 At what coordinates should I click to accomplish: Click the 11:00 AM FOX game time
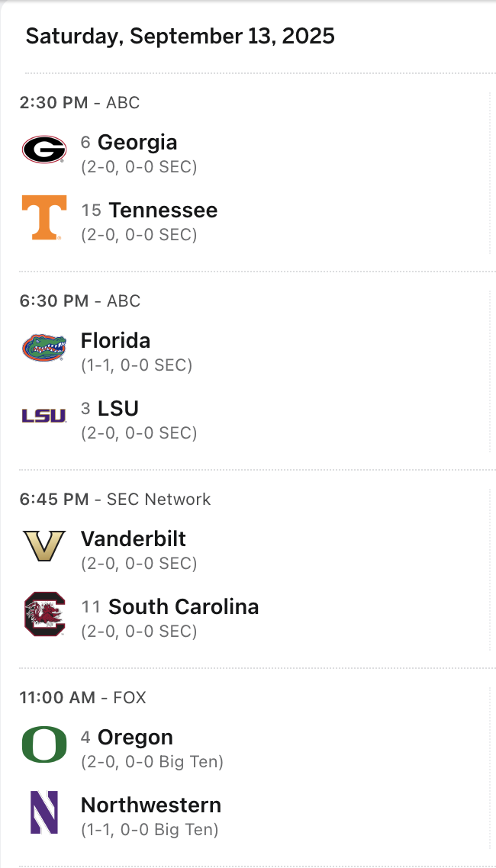82,698
